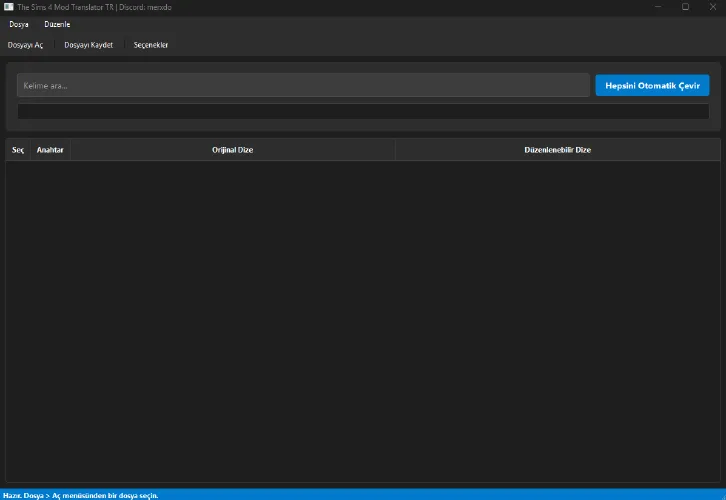Open the Dosya menu

(x=19, y=24)
